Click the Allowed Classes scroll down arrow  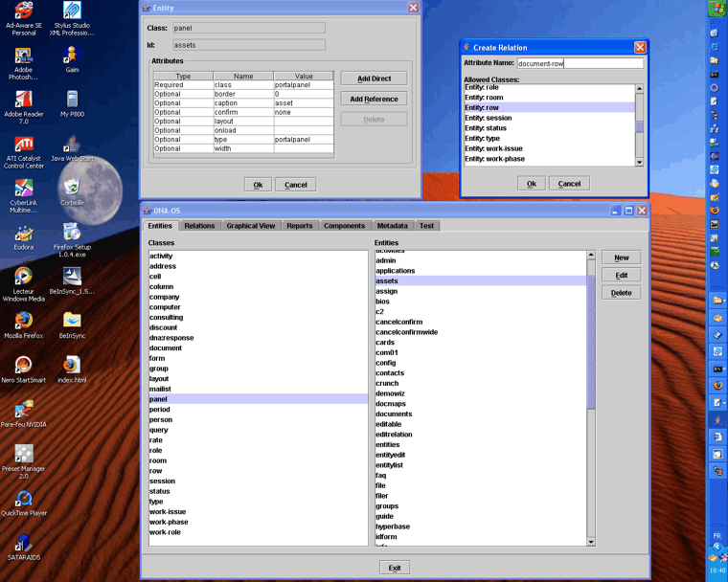(639, 162)
